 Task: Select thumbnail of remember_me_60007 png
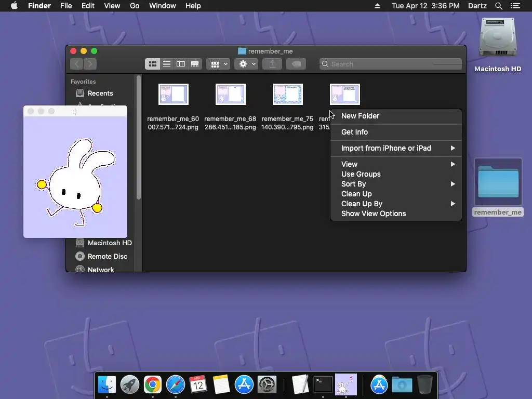(174, 95)
